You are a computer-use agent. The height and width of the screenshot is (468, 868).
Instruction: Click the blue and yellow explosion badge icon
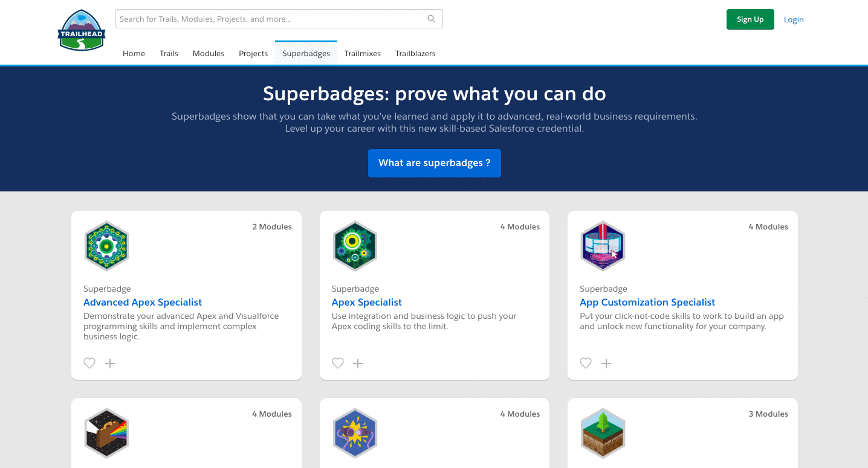coord(355,433)
